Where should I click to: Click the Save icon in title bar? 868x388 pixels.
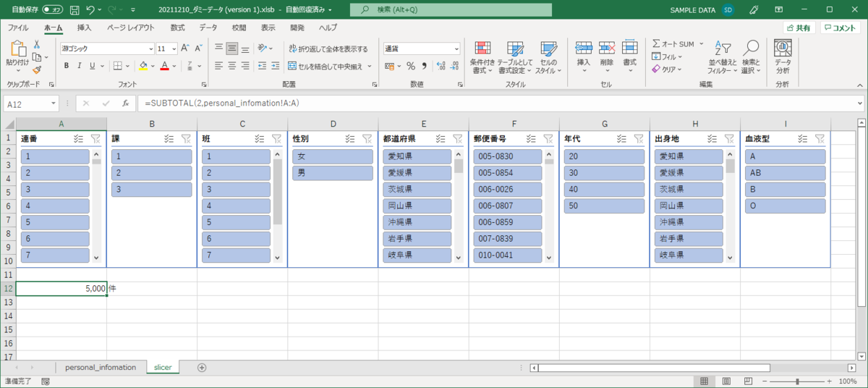(75, 10)
